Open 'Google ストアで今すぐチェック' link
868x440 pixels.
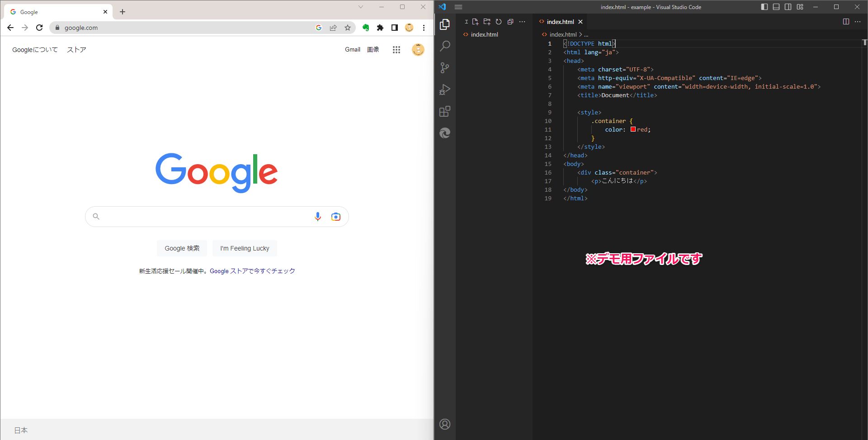(x=252, y=271)
